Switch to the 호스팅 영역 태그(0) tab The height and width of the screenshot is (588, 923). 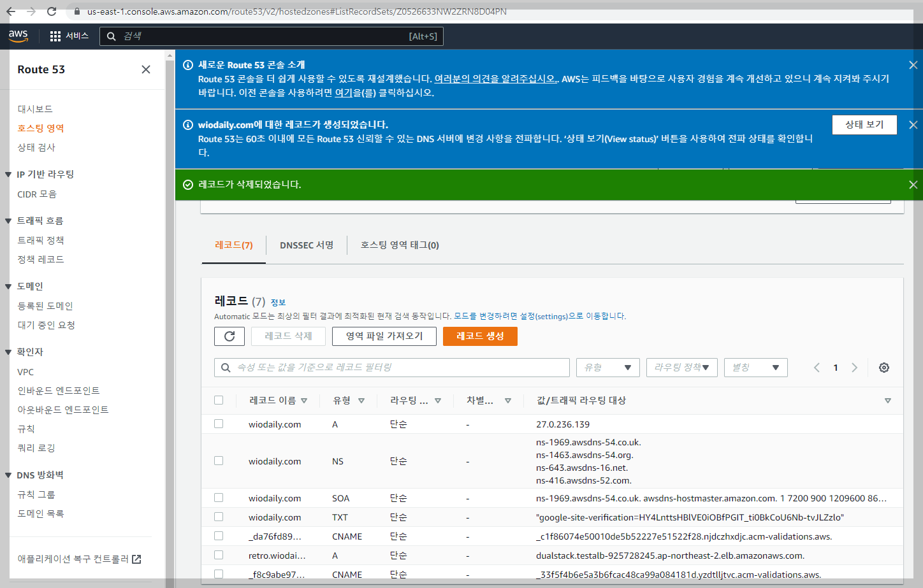coord(400,245)
